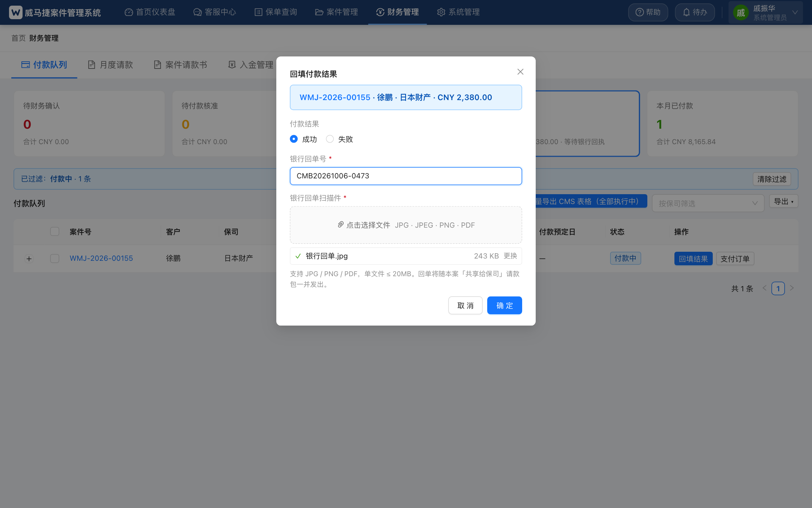Image resolution: width=812 pixels, height=508 pixels.
Task: Click the 待财务确认 summary card
Action: coord(89,123)
